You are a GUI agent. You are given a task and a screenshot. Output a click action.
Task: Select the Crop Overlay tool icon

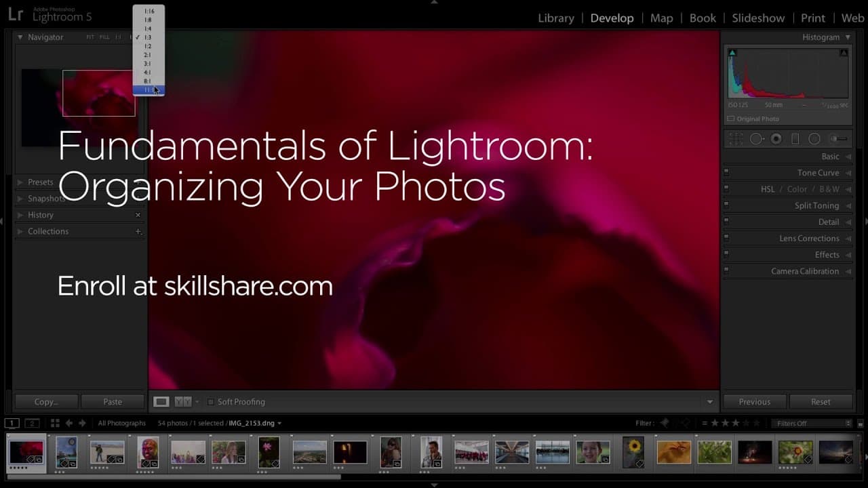(x=736, y=139)
